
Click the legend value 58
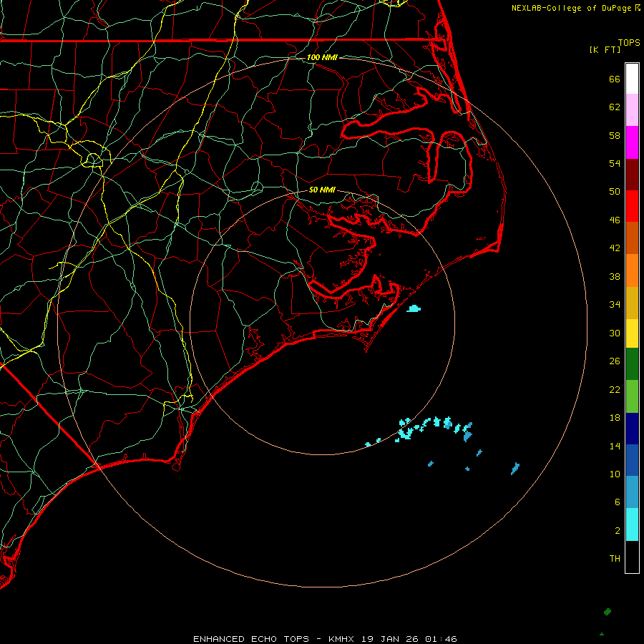tap(615, 135)
